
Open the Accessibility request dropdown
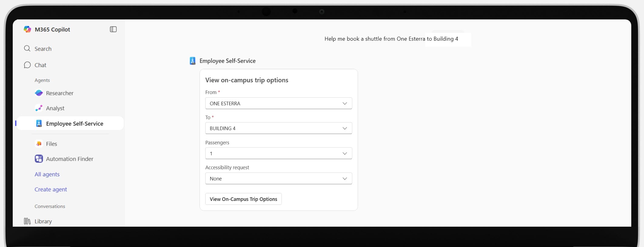pyautogui.click(x=279, y=178)
